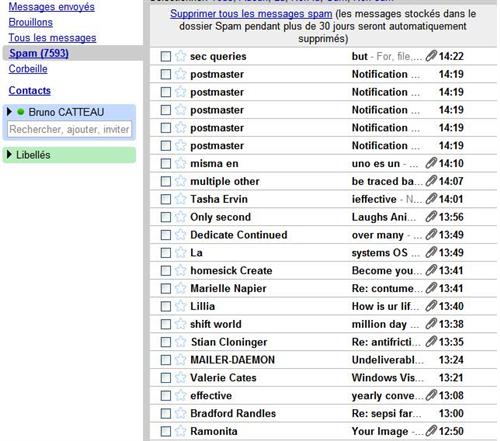Select checkbox for Valerie Cates message
The width and height of the screenshot is (500, 441).
(166, 378)
